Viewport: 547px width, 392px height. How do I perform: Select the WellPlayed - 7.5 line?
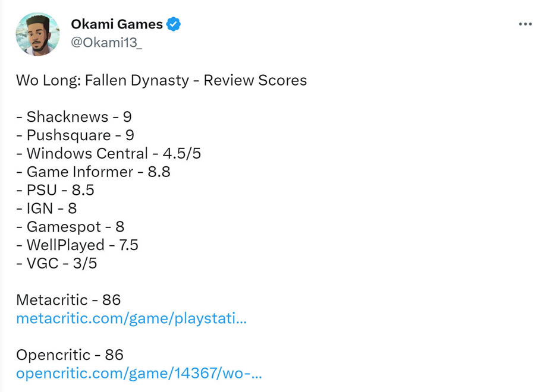pos(77,245)
